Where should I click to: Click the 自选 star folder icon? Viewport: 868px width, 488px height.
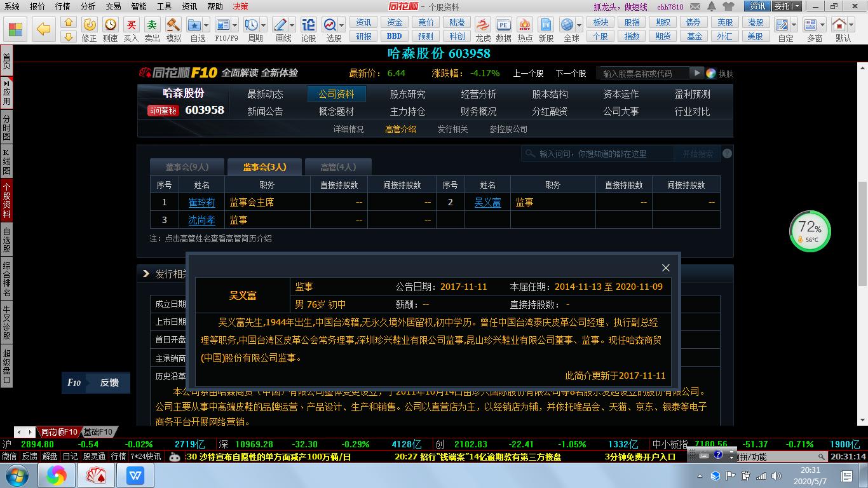tap(194, 25)
